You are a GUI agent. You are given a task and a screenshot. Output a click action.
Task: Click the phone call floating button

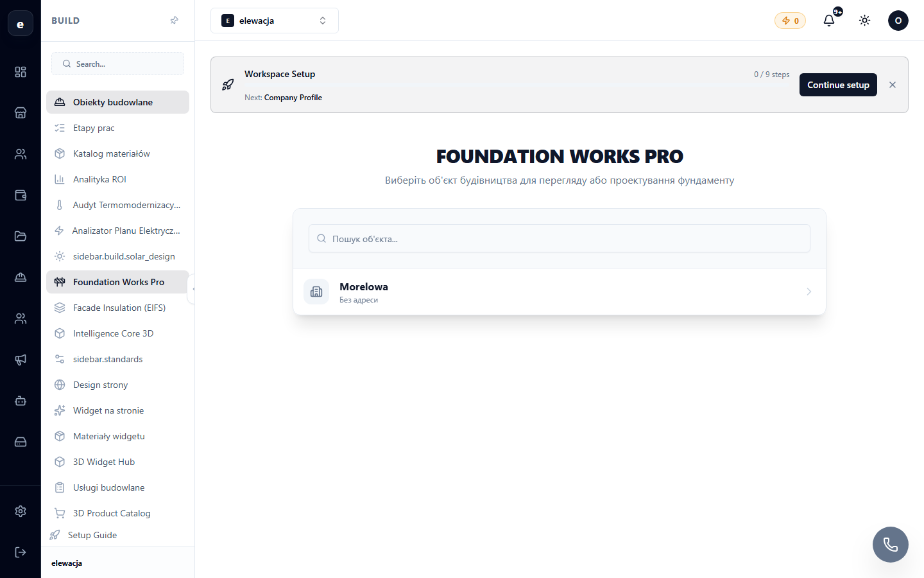[891, 545]
